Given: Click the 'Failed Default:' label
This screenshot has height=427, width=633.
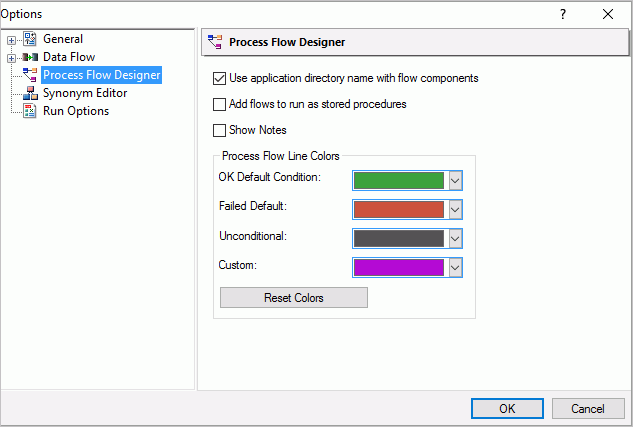Looking at the screenshot, I should (253, 206).
